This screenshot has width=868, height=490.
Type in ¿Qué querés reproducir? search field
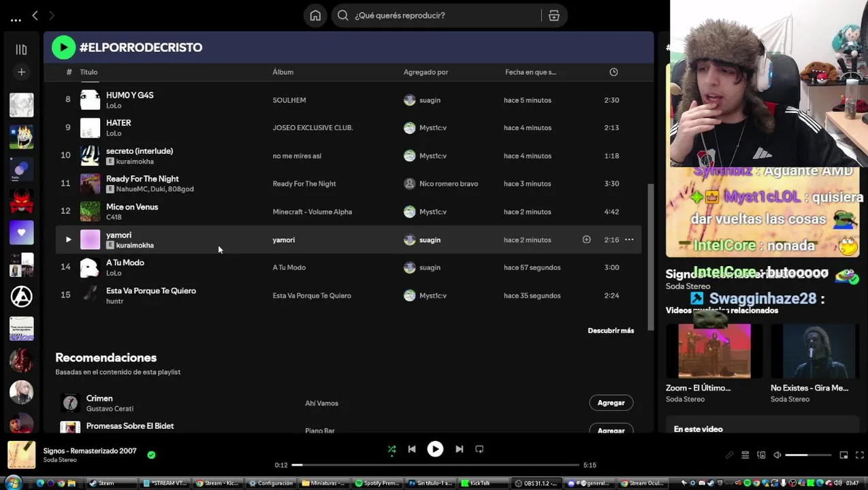(436, 16)
